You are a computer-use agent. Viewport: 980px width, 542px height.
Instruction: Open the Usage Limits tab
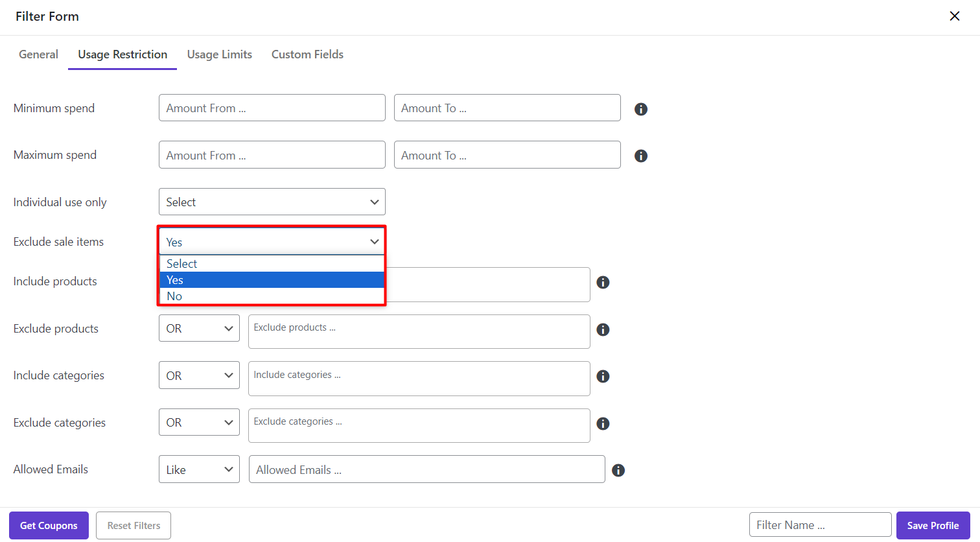[219, 54]
